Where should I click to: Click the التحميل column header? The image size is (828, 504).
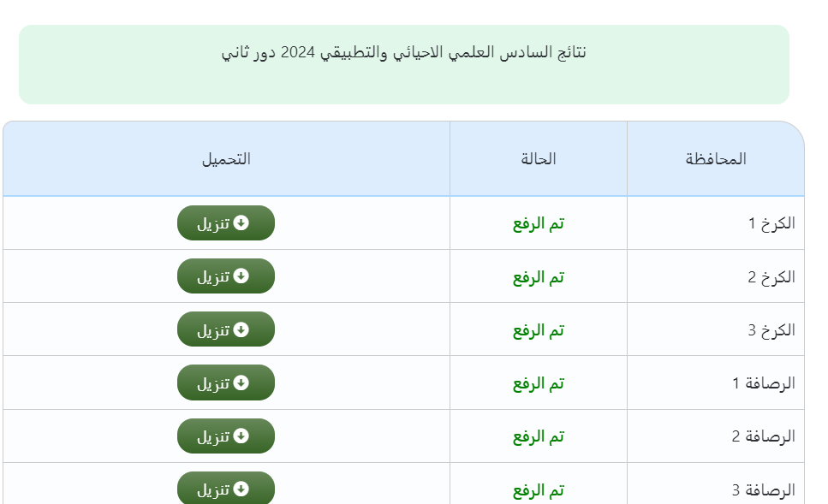tap(226, 159)
